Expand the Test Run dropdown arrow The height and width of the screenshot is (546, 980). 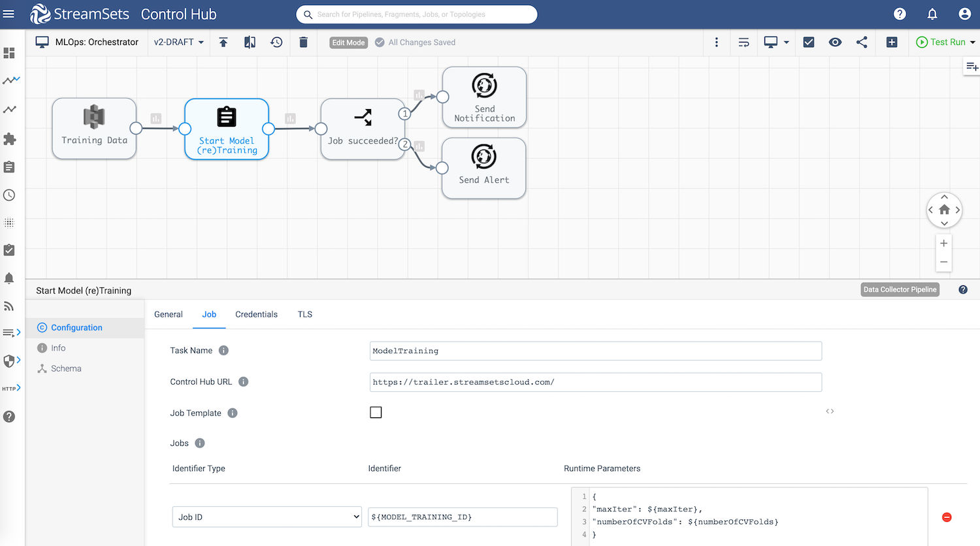pos(972,42)
